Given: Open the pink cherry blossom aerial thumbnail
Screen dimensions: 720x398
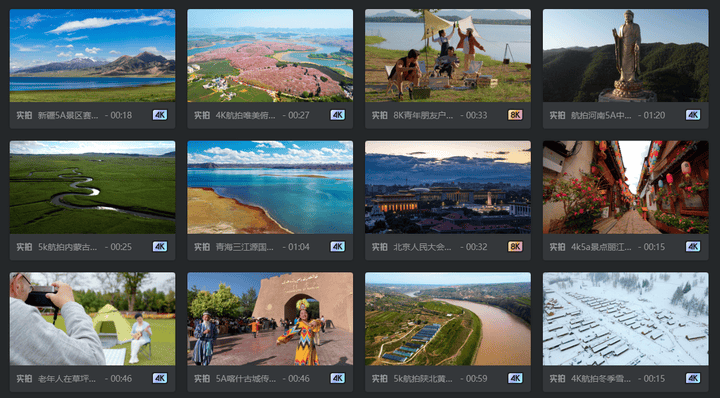Looking at the screenshot, I should pyautogui.click(x=270, y=56).
